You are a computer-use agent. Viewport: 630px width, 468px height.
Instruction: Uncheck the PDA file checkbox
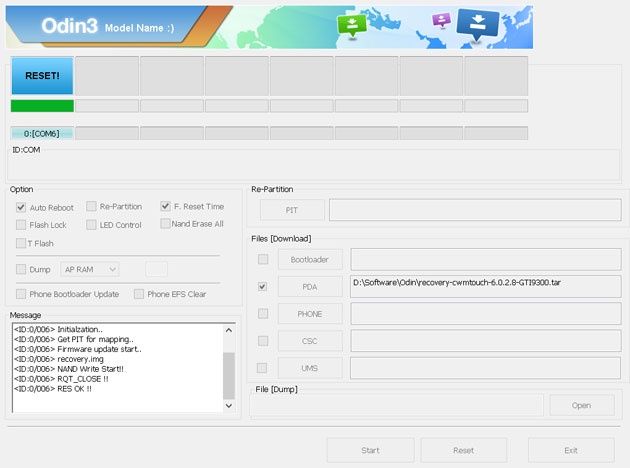click(263, 286)
